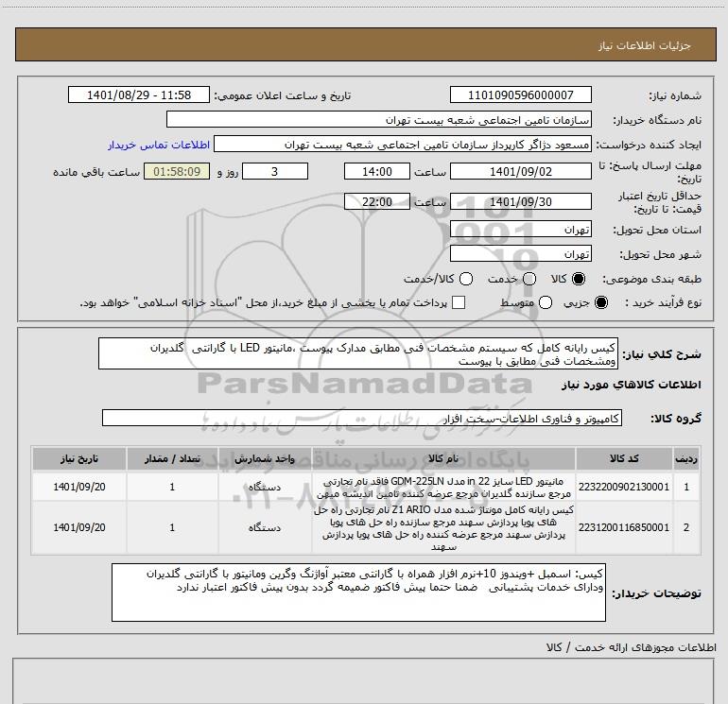The height and width of the screenshot is (704, 728).
Task: Click the delivery province field استان محل تحویل
Action: pos(520,230)
